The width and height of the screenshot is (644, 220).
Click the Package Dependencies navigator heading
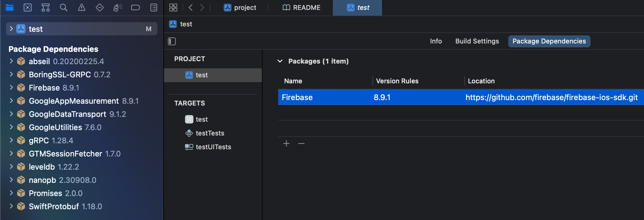coord(53,49)
